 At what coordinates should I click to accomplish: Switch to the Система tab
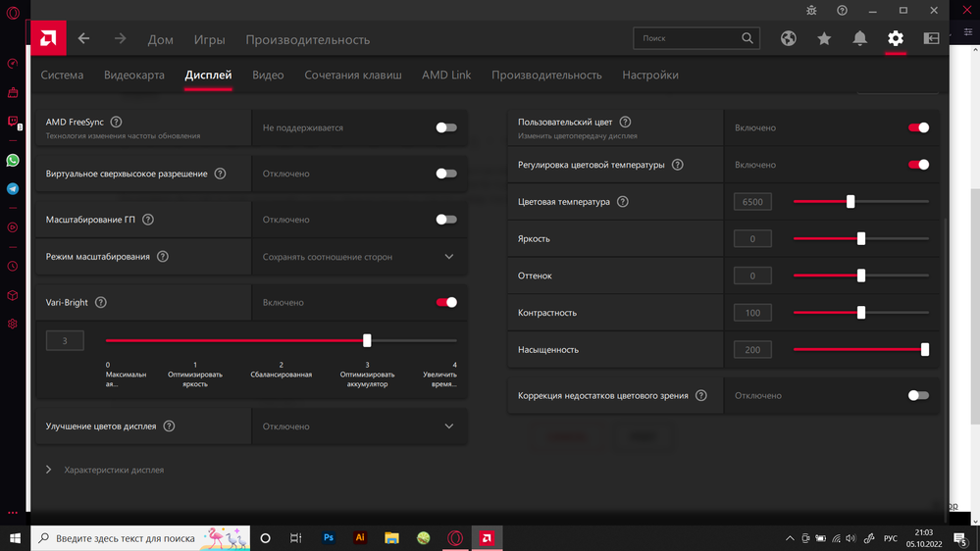point(62,75)
